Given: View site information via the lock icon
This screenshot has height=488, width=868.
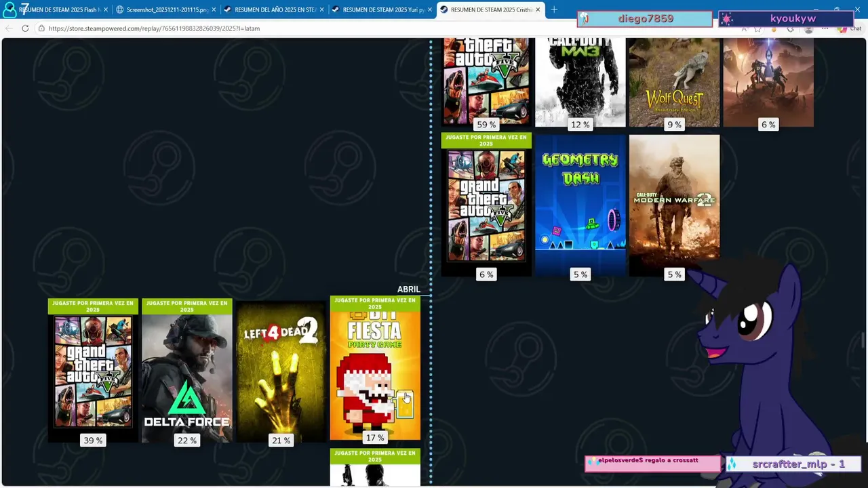Looking at the screenshot, I should point(41,28).
